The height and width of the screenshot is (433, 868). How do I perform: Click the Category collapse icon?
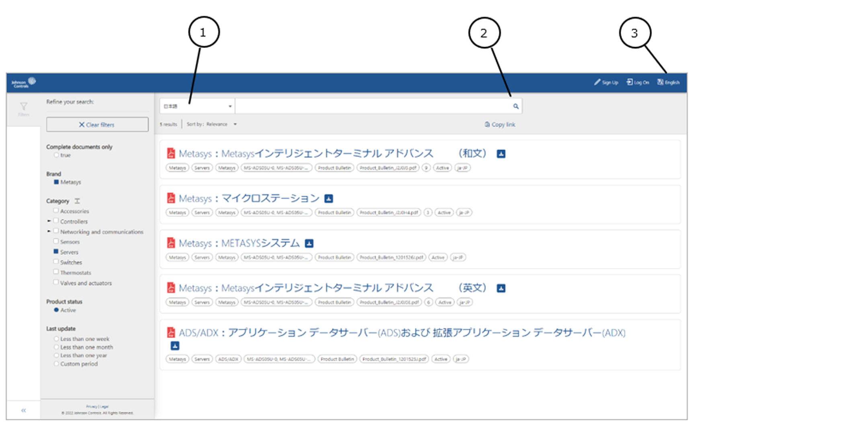click(77, 201)
